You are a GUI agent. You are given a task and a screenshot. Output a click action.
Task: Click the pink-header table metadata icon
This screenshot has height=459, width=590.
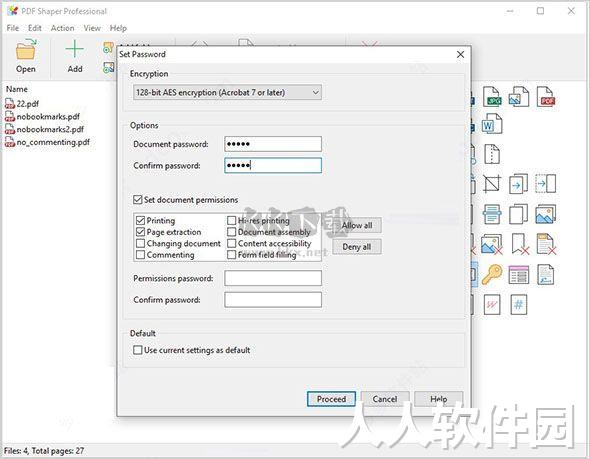tap(519, 274)
